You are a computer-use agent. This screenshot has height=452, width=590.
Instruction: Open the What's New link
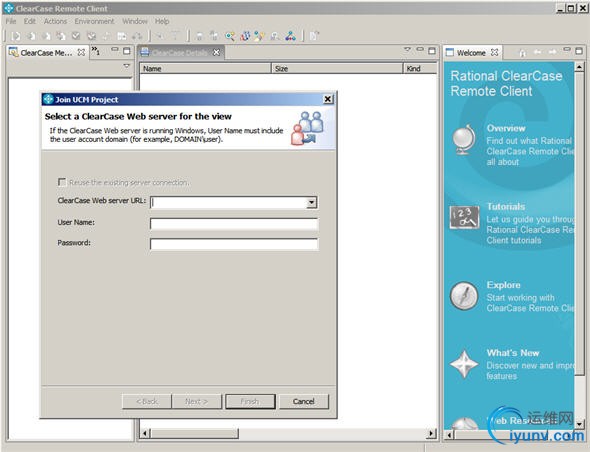tap(513, 353)
